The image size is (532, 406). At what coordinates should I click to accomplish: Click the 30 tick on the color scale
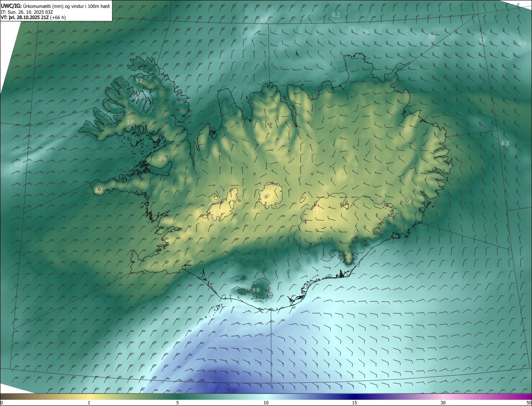point(443,403)
